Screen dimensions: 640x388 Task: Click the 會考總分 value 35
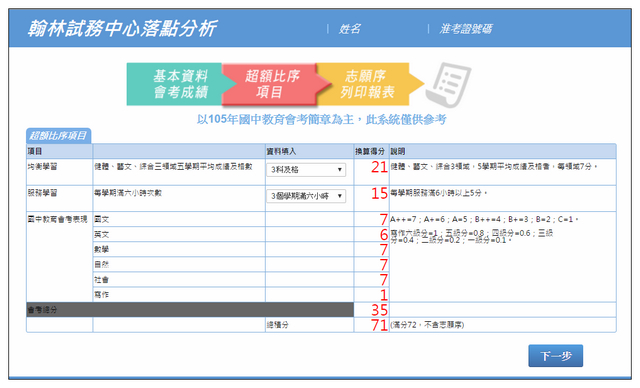coord(379,310)
